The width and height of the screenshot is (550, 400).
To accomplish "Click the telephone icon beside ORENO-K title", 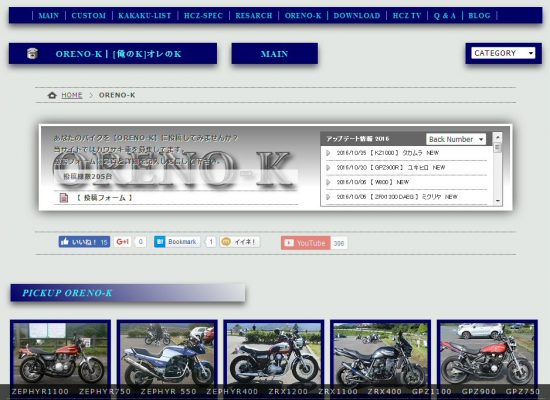I will tap(32, 53).
